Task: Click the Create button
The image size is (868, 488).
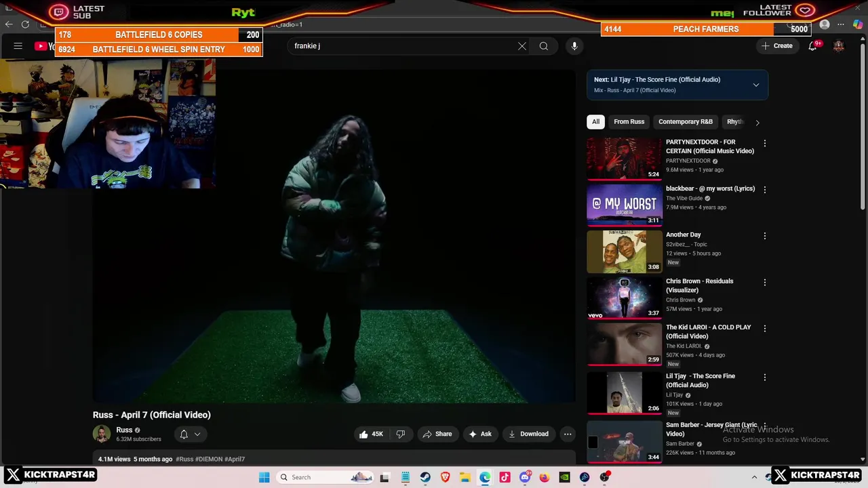Action: [777, 46]
